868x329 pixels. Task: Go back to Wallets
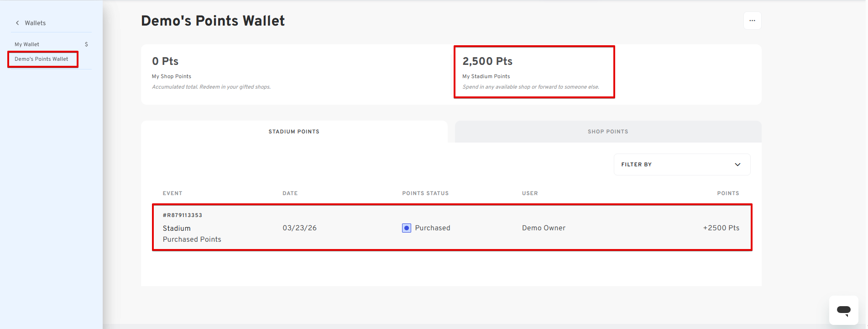coord(35,23)
